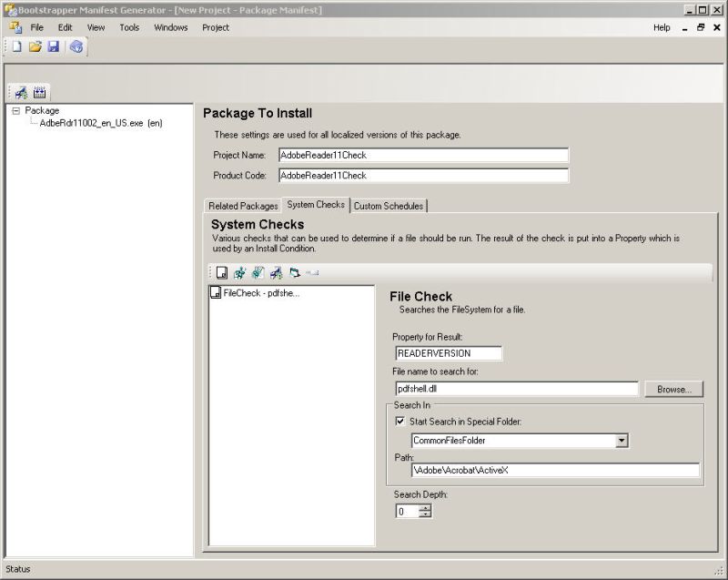This screenshot has width=728, height=580.
Task: Switch to the Custom Schedules tab
Action: coord(389,206)
